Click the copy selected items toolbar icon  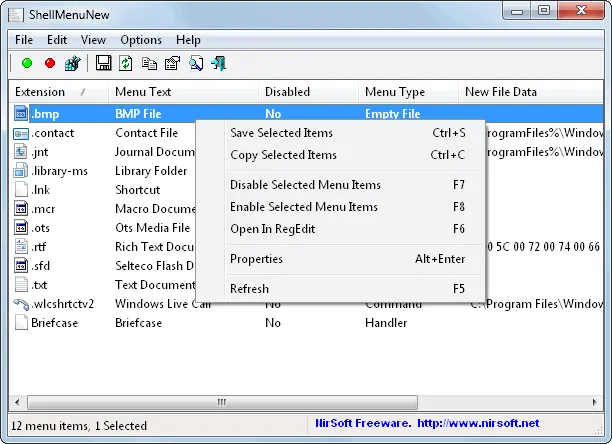pos(149,64)
